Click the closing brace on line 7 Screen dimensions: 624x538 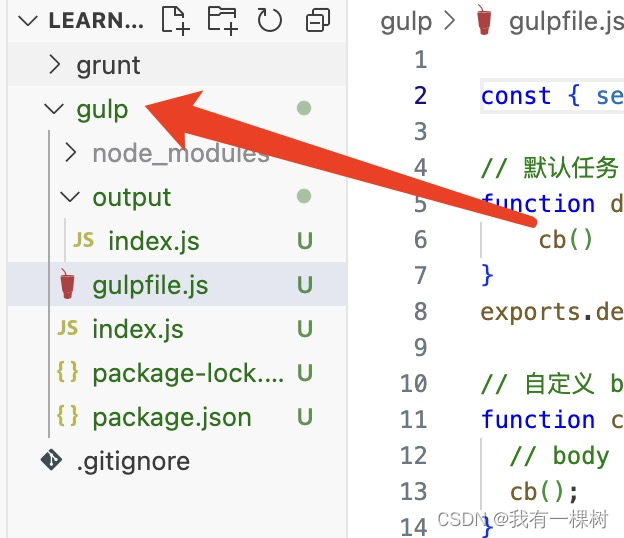coord(488,275)
